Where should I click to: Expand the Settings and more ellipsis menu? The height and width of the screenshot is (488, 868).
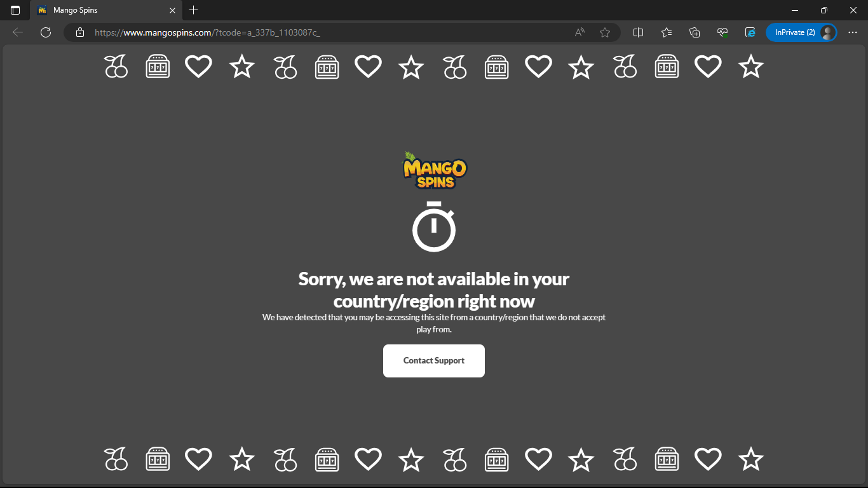click(853, 32)
